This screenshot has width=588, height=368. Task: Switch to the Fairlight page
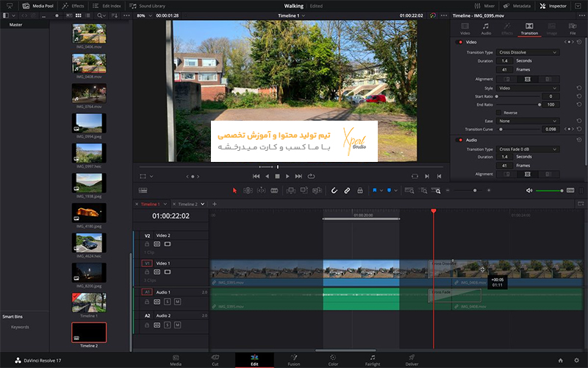point(373,360)
